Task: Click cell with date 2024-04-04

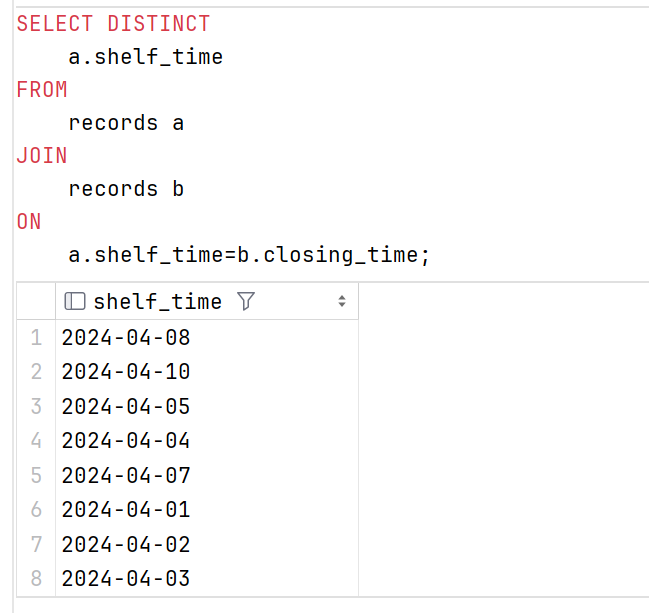Action: (207, 440)
